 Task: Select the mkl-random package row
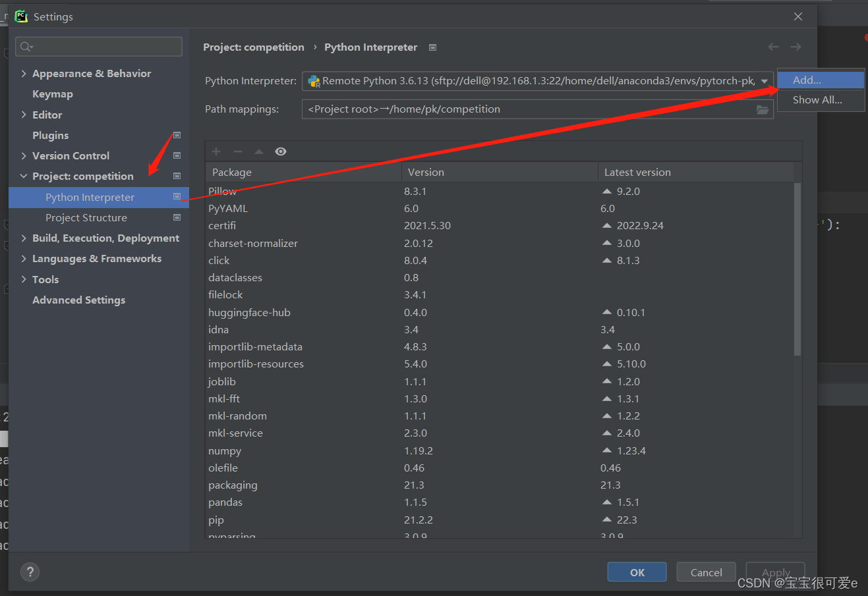tap(500, 416)
